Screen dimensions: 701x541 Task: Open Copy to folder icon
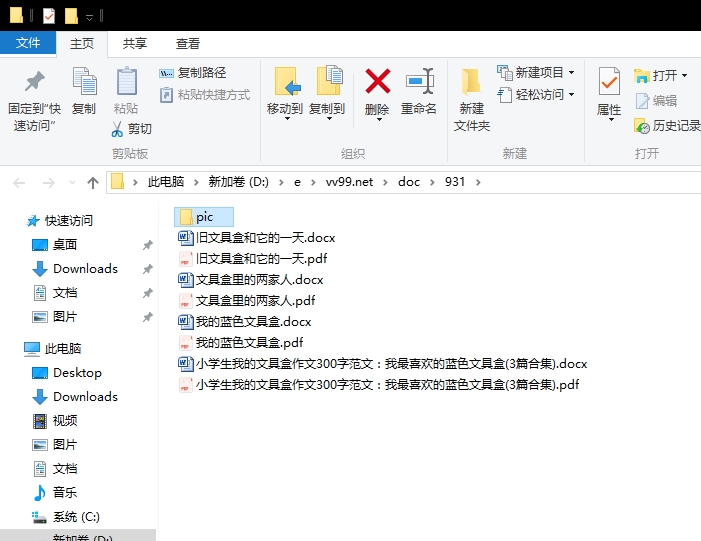[329, 80]
